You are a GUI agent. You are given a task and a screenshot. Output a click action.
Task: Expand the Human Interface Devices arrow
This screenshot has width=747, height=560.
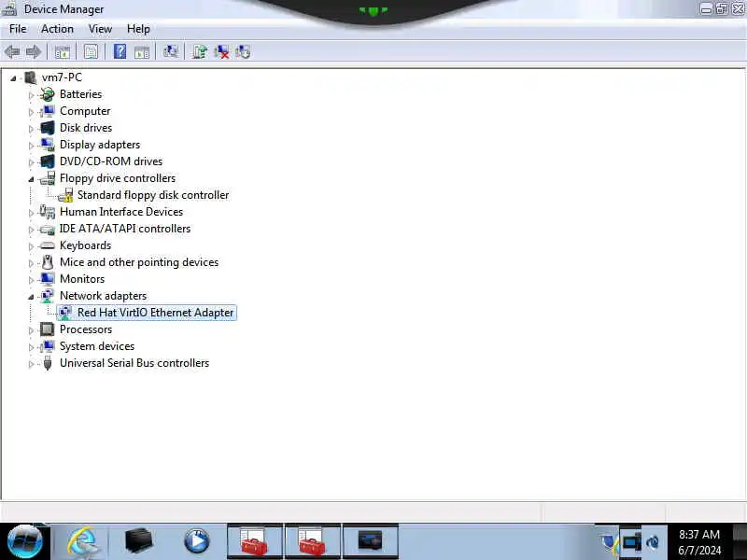tap(31, 213)
